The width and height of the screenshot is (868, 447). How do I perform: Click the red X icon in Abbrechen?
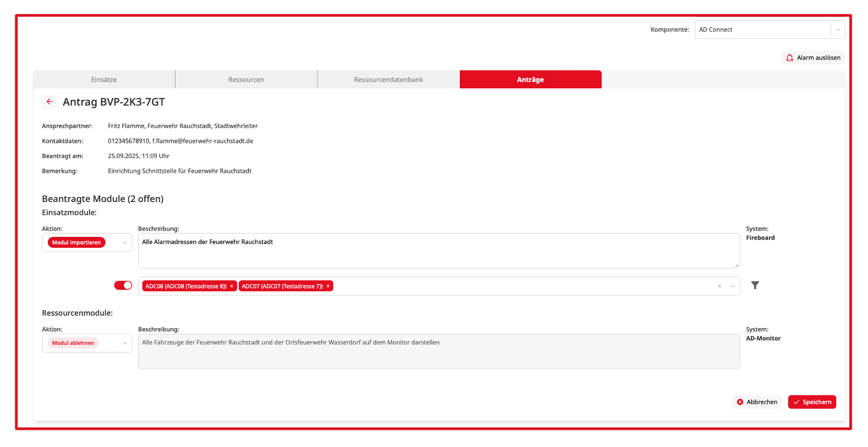pyautogui.click(x=740, y=402)
